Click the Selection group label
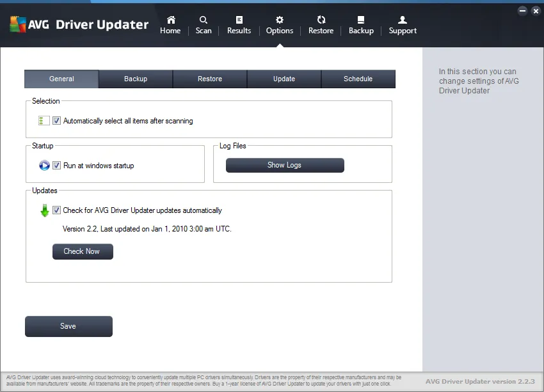 point(46,101)
